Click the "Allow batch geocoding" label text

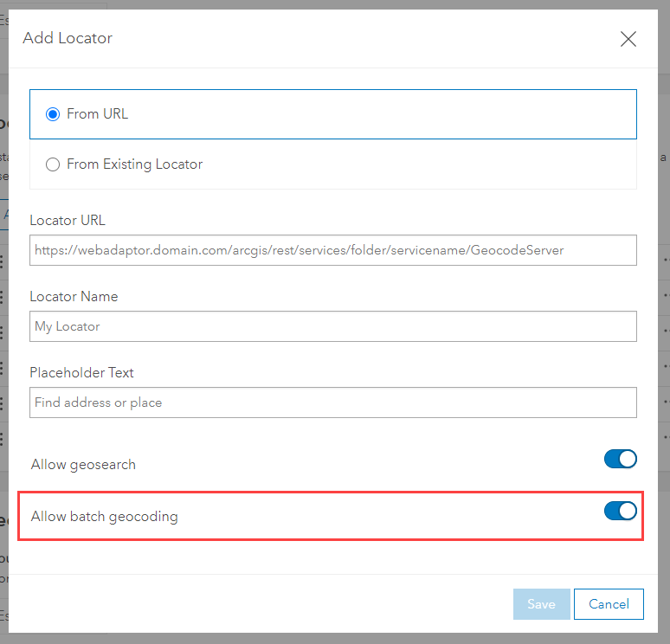click(x=104, y=517)
